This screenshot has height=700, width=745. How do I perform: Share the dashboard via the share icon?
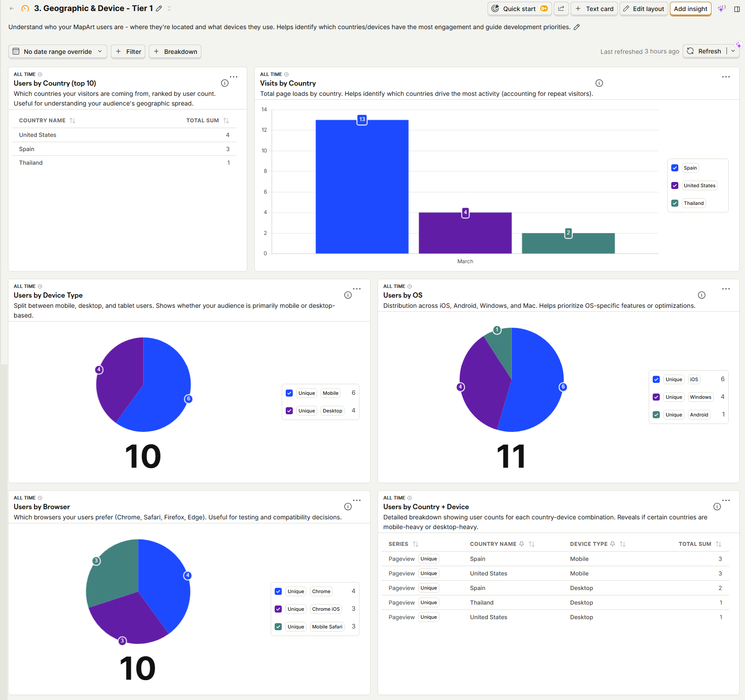(x=561, y=8)
